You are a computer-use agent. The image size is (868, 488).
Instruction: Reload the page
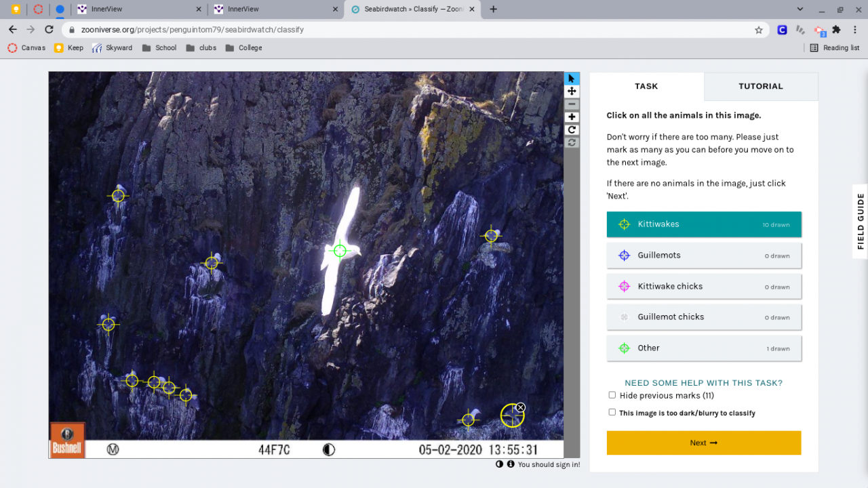(49, 30)
